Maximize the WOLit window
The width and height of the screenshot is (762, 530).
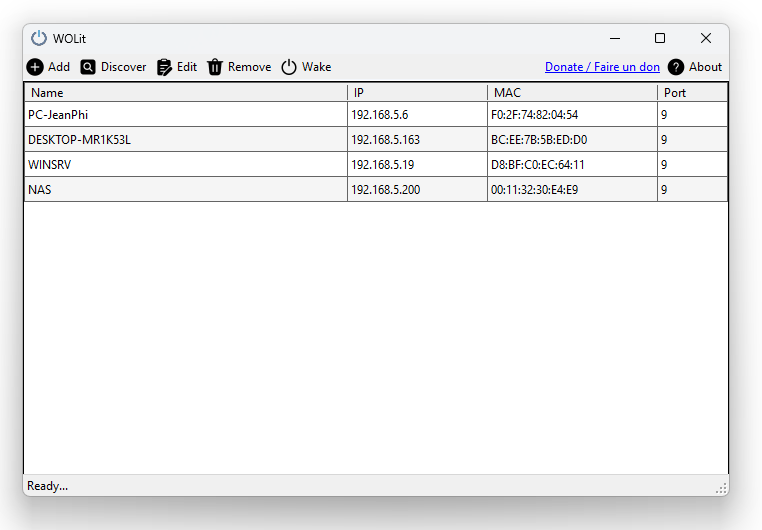coord(660,38)
